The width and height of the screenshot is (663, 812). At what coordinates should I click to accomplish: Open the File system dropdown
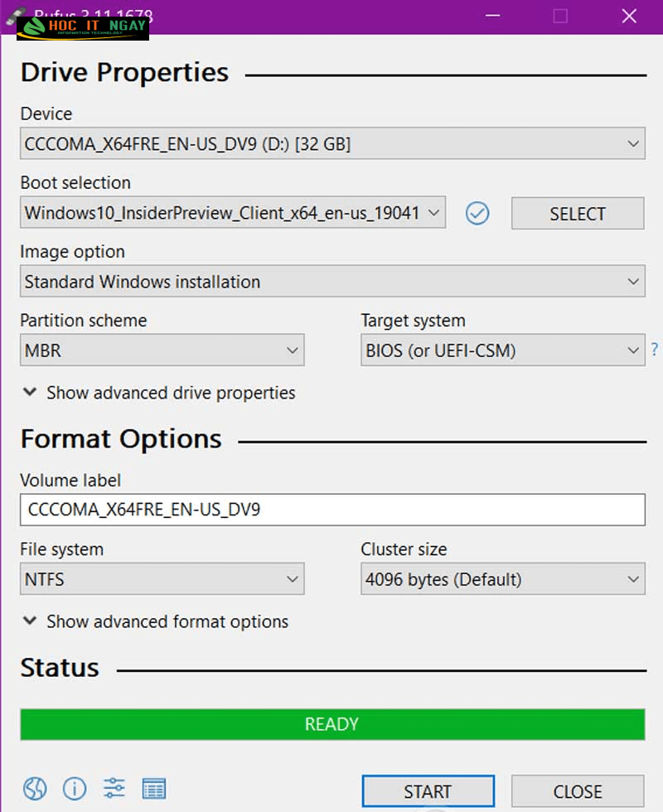pos(162,579)
